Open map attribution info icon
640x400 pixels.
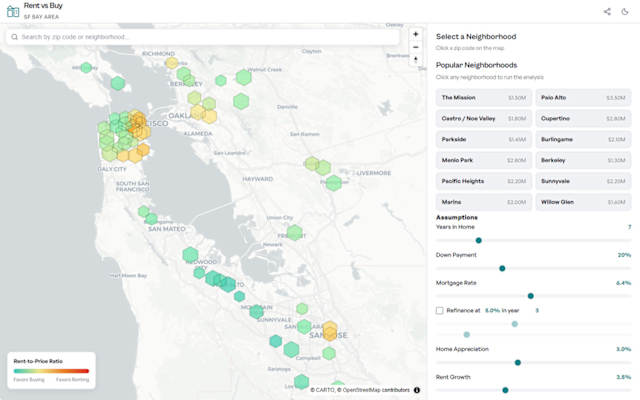pos(417,390)
